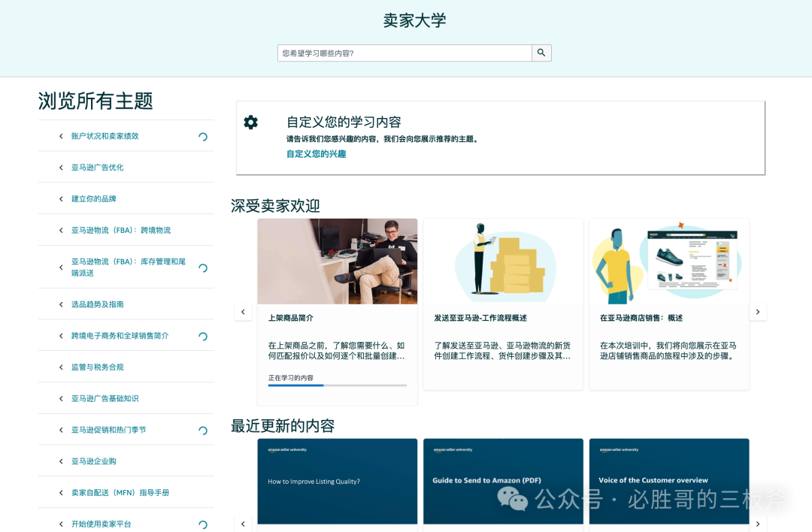812x532 pixels.
Task: Click the chevron beside 亚马逊促销和热门季节
Action: click(x=61, y=430)
